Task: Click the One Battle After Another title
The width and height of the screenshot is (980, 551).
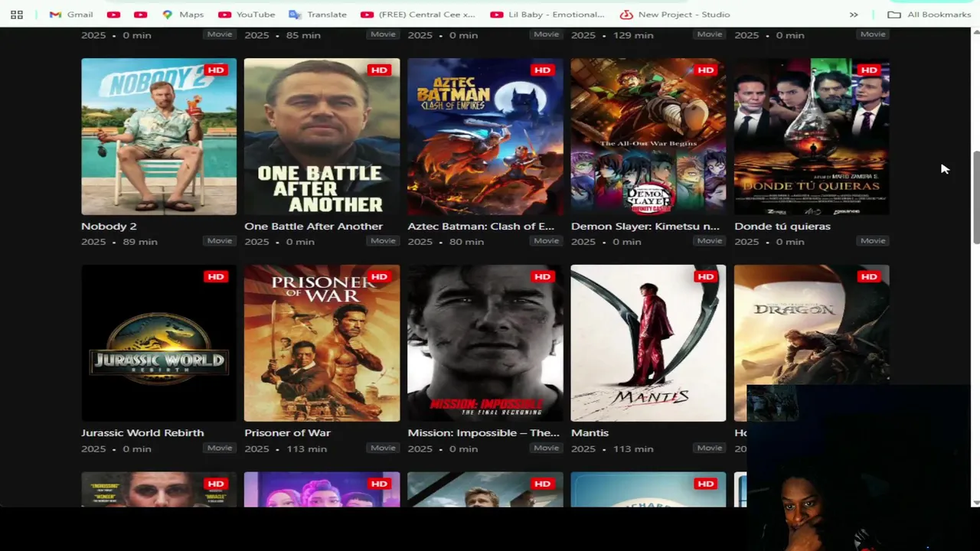Action: (313, 227)
